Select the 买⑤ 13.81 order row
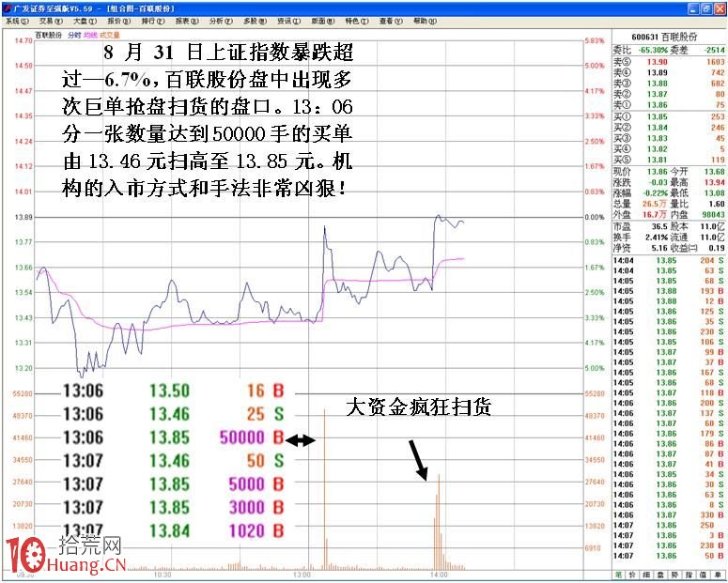 [669, 160]
